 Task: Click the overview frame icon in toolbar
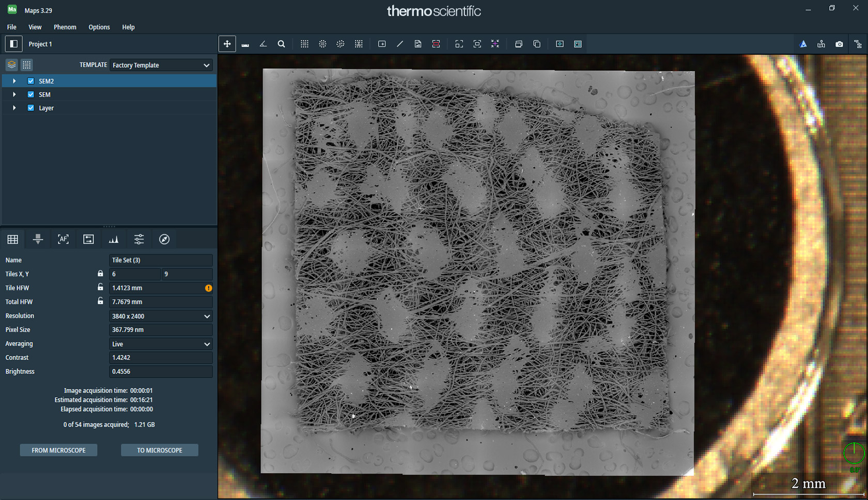(578, 44)
